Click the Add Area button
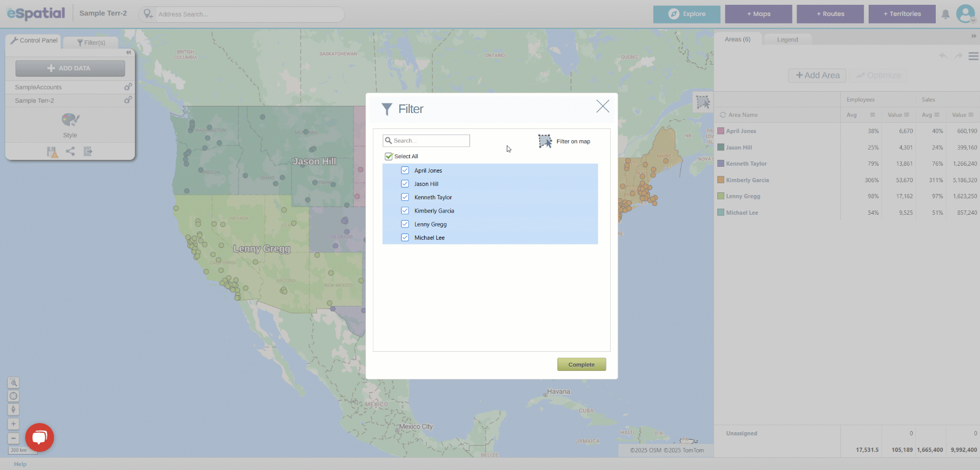 point(817,76)
